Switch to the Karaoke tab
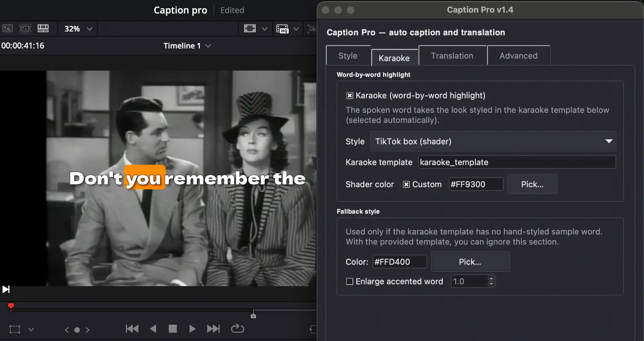This screenshot has width=644, height=341. point(394,58)
